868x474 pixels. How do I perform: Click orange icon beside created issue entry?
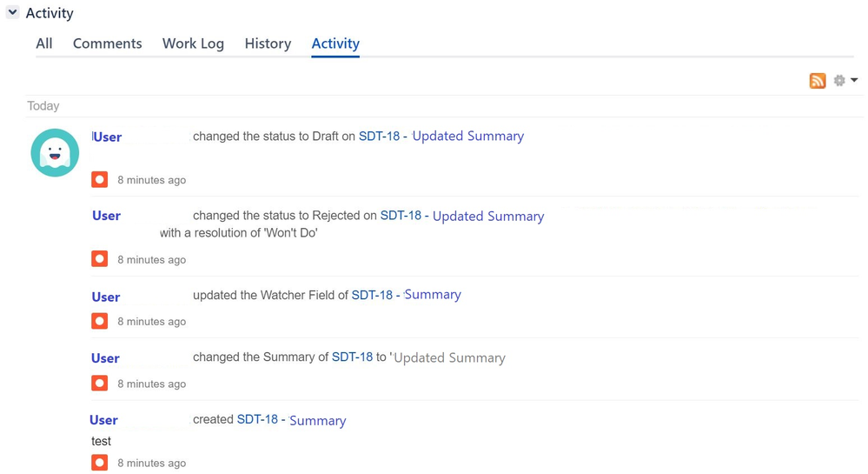100,463
